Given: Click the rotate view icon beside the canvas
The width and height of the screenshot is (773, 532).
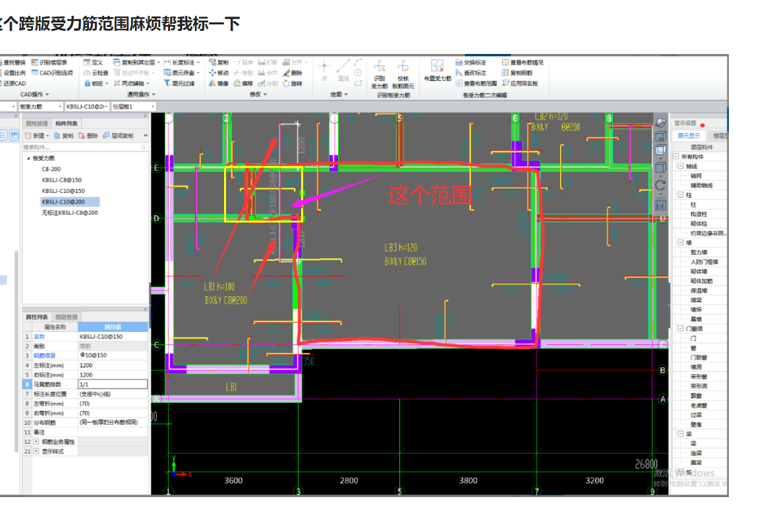Looking at the screenshot, I should pos(660,185).
